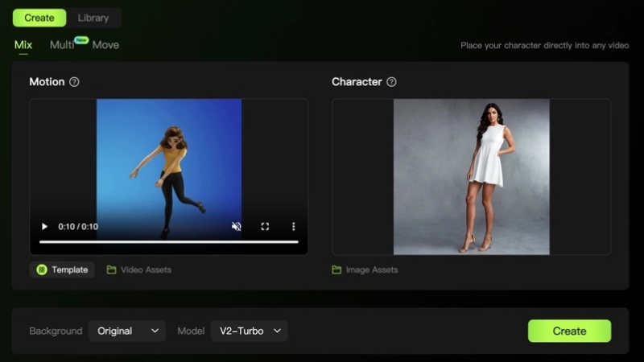Click the Motion help question icon
Image resolution: width=644 pixels, height=362 pixels.
[x=74, y=82]
